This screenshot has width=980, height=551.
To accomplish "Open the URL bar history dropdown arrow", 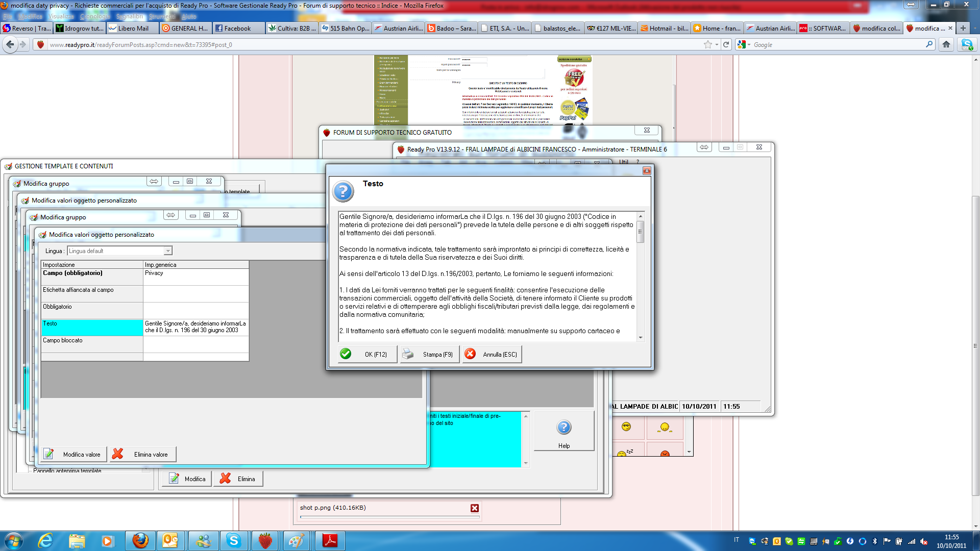I will [x=717, y=44].
